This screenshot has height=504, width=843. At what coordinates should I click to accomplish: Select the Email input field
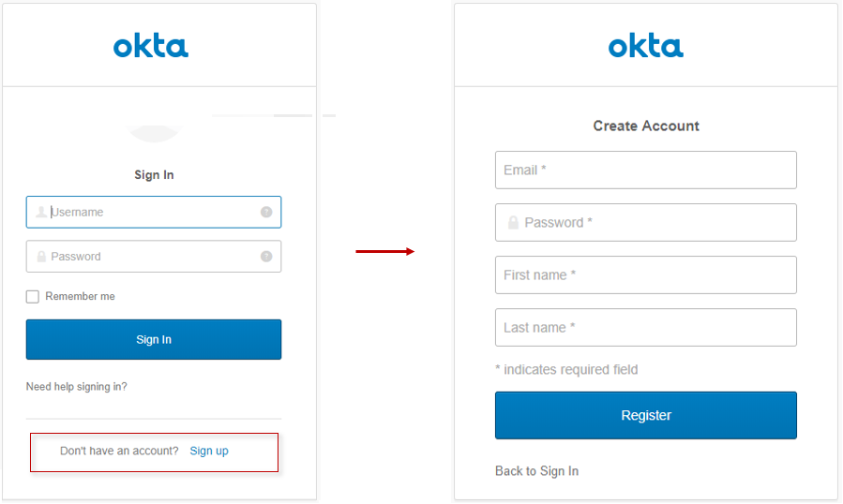[x=645, y=170]
